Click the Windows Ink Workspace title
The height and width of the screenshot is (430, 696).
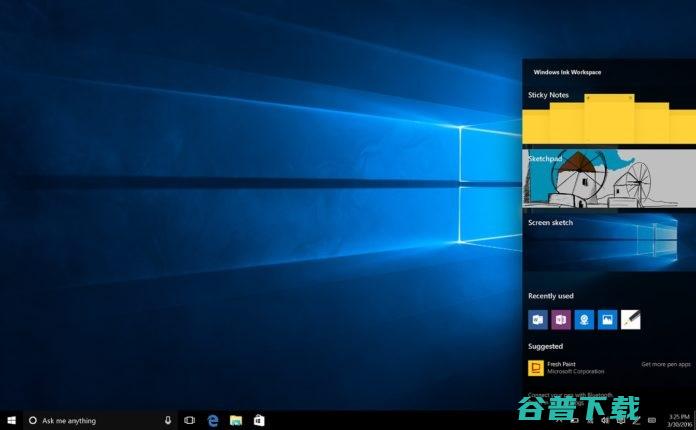coord(567,72)
